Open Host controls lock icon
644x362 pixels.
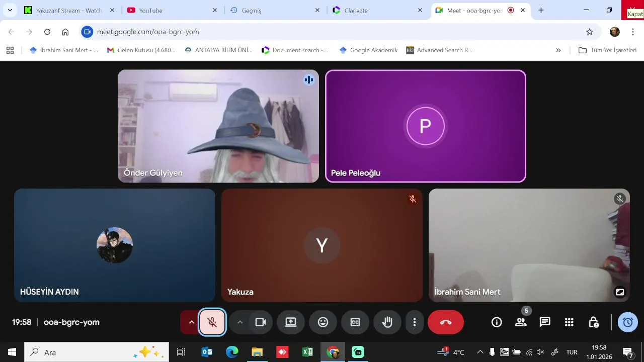click(x=594, y=322)
